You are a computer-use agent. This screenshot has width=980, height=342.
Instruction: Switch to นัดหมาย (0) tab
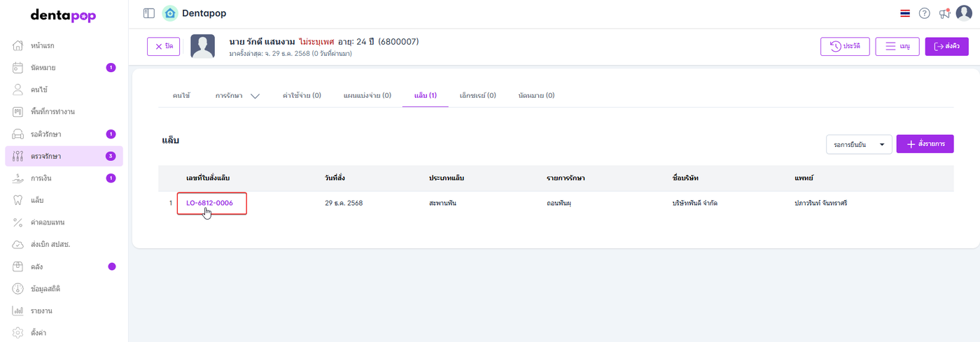[536, 95]
